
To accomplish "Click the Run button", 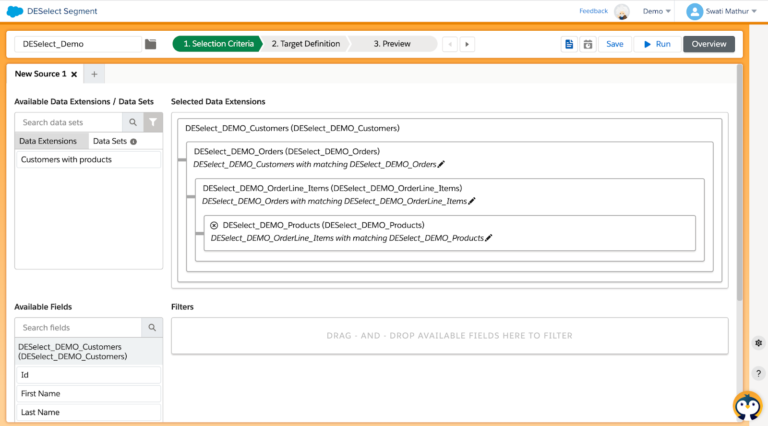I will tap(656, 44).
